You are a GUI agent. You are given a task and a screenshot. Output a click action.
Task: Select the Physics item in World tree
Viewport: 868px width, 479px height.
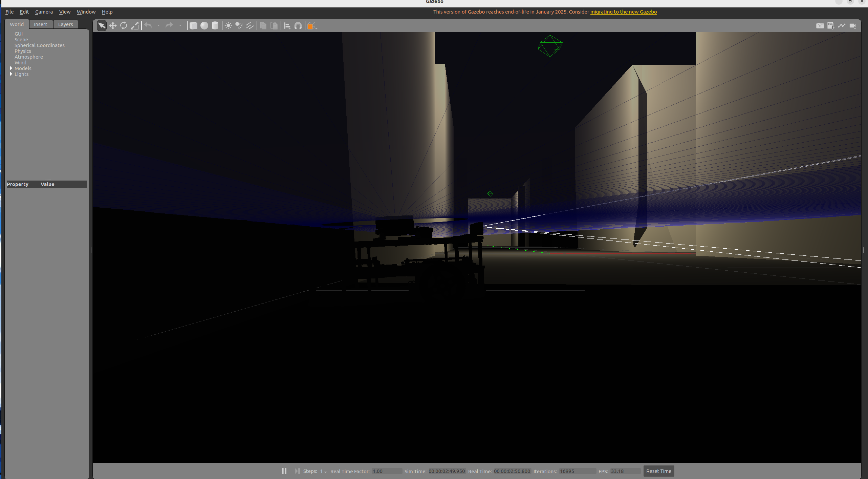click(23, 51)
